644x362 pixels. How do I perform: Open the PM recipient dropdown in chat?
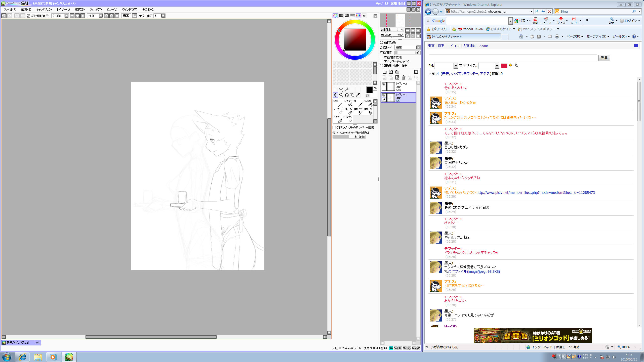(x=456, y=66)
